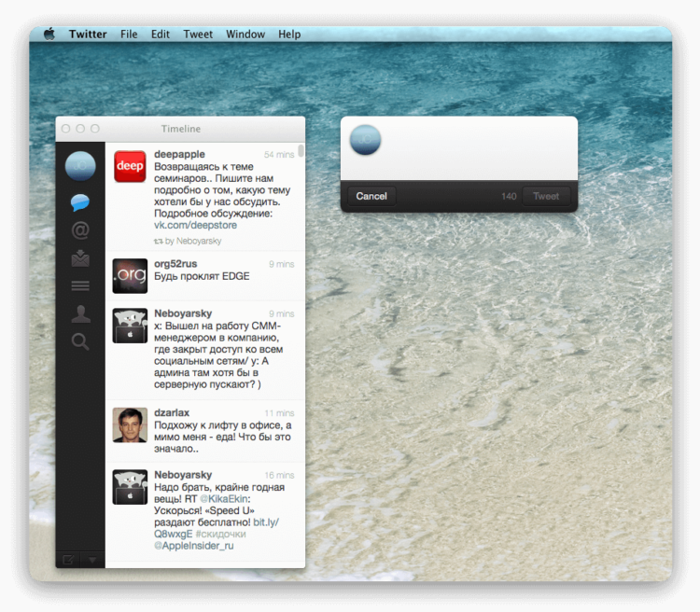Viewport: 700px width, 612px height.
Task: Click the compose new tweet icon
Action: click(x=68, y=560)
